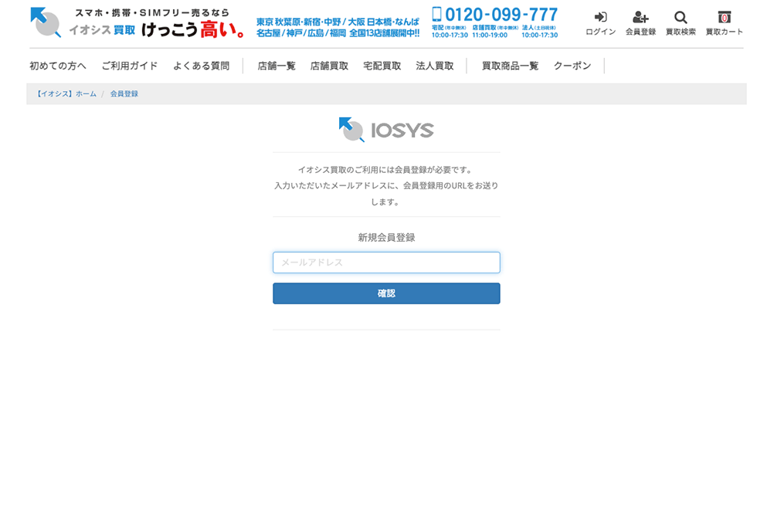This screenshot has height=532, width=757.
Task: Follow the 【イオシス】ホーム breadcrumb link
Action: point(66,93)
